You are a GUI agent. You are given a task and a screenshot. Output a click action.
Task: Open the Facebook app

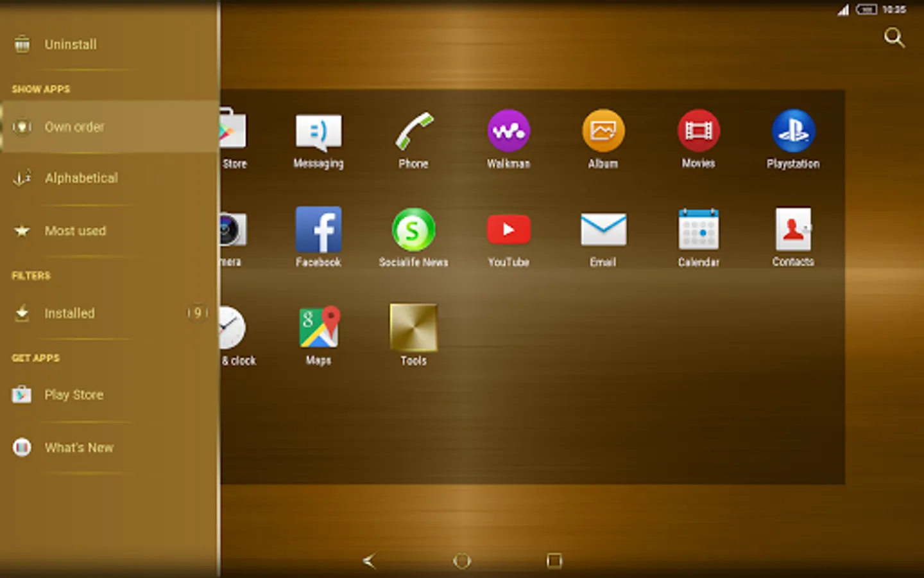pyautogui.click(x=318, y=229)
